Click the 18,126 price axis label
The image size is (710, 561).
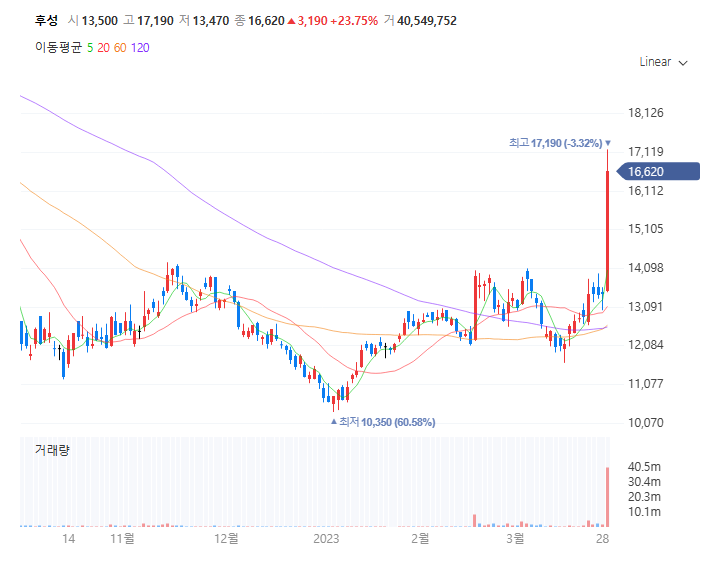click(x=645, y=113)
